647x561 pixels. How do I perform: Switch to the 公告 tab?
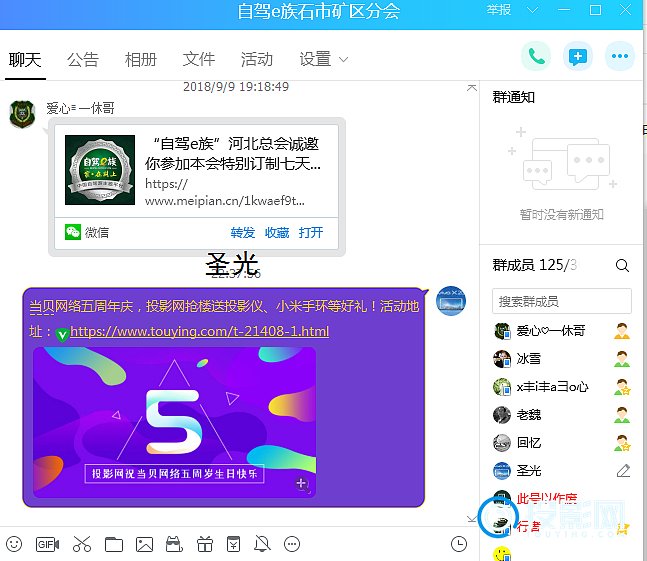pyautogui.click(x=83, y=60)
